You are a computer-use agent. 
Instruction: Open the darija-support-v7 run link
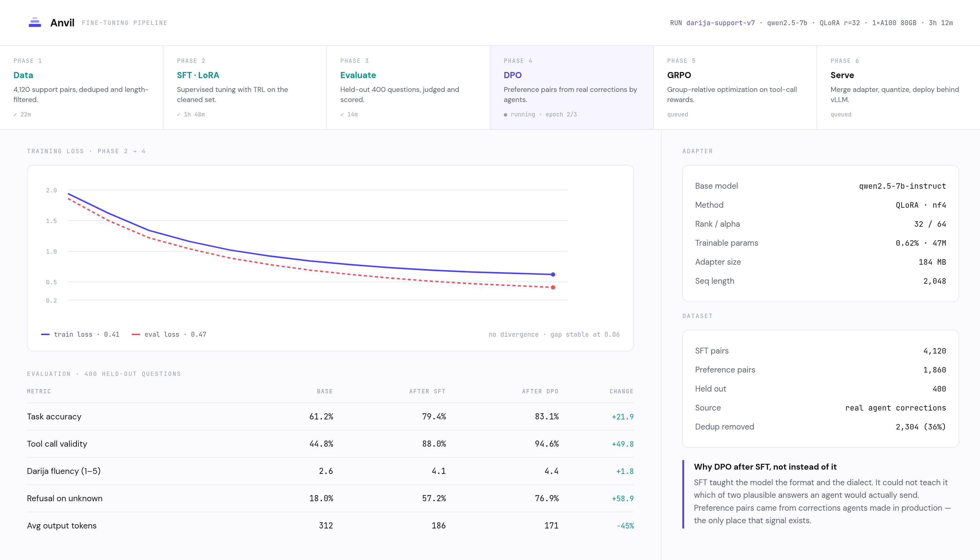point(721,23)
